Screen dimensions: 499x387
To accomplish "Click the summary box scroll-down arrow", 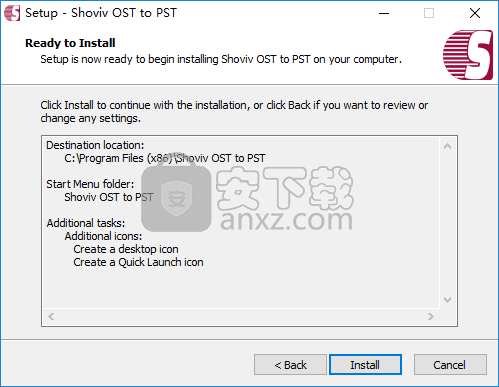I will pos(448,300).
